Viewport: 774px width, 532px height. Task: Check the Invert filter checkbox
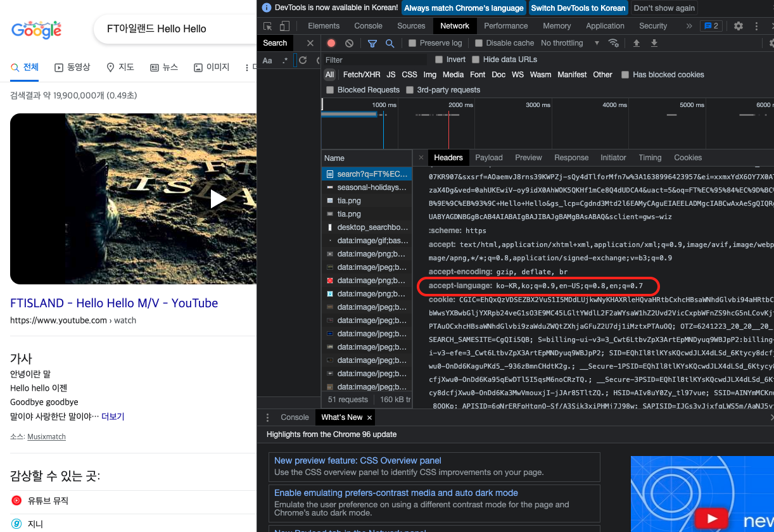(439, 60)
